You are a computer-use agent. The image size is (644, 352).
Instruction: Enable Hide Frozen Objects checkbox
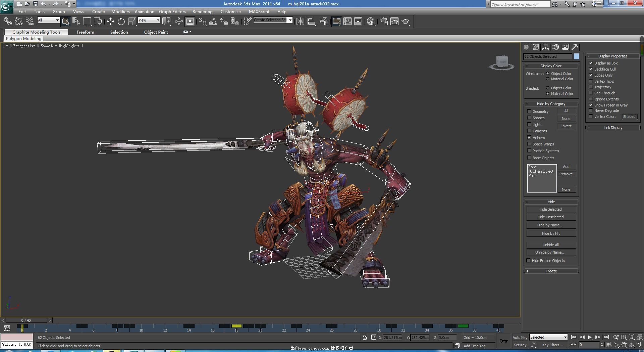coord(529,261)
